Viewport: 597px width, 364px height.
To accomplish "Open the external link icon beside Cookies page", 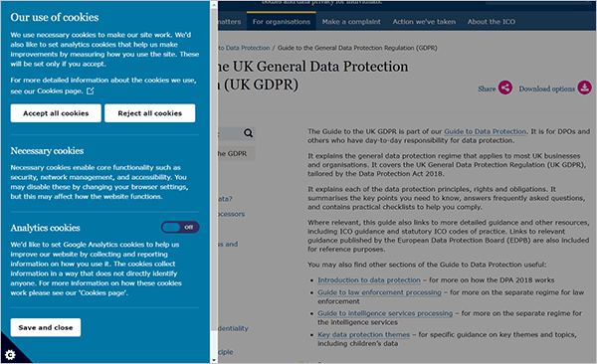I will coord(91,91).
